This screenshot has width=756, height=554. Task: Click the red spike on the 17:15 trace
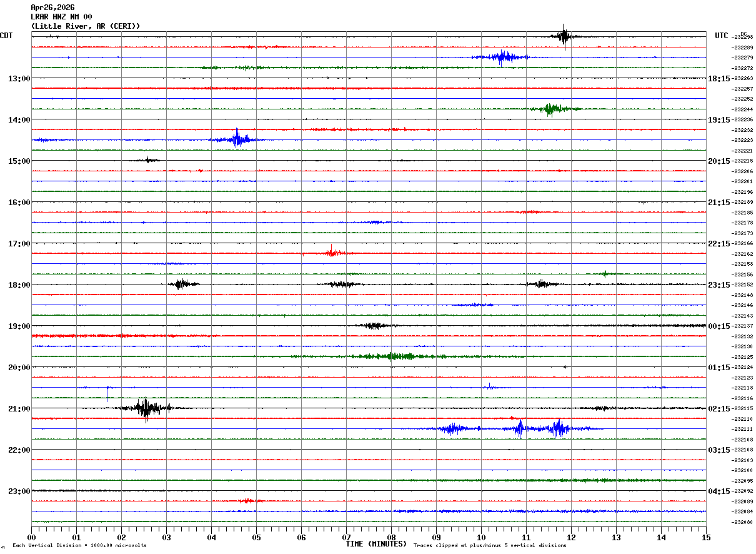pos(332,252)
